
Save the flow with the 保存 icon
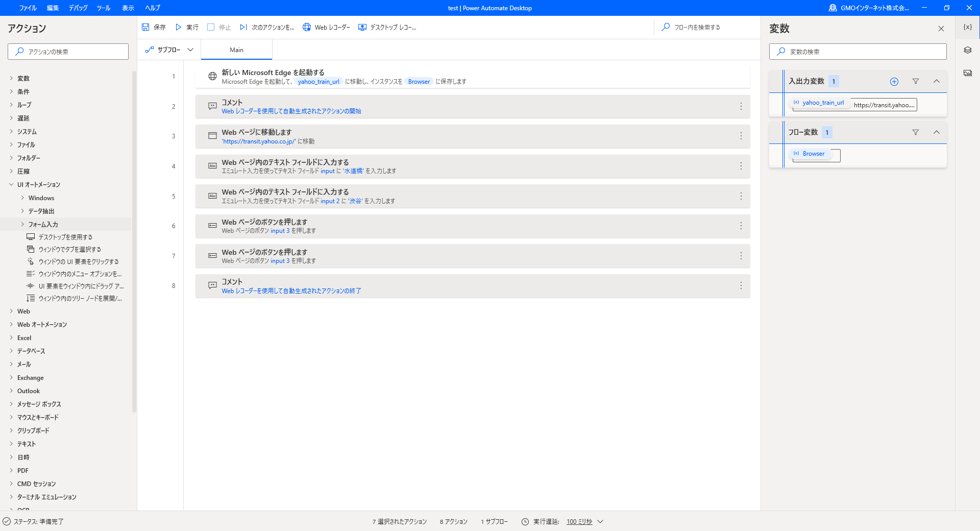(145, 27)
